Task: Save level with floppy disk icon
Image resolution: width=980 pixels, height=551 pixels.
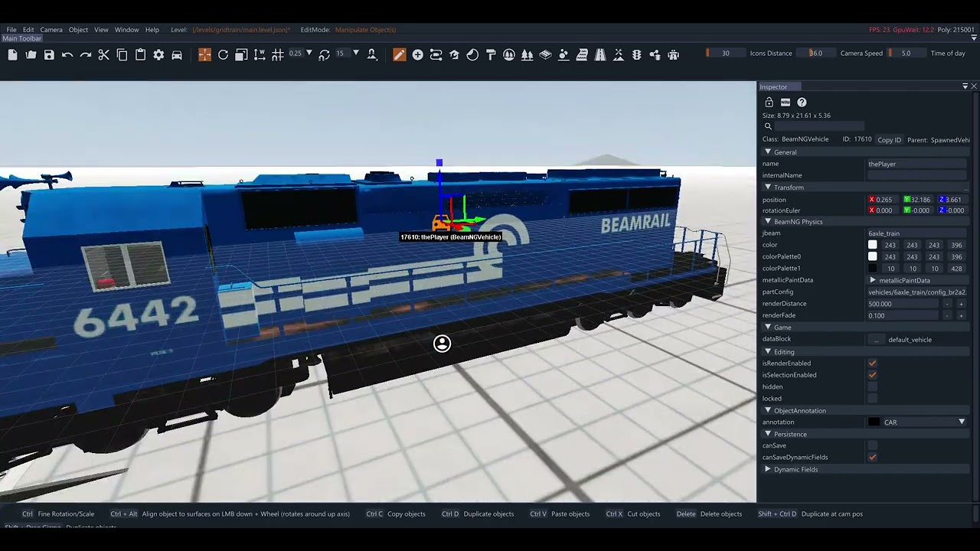Action: 49,54
